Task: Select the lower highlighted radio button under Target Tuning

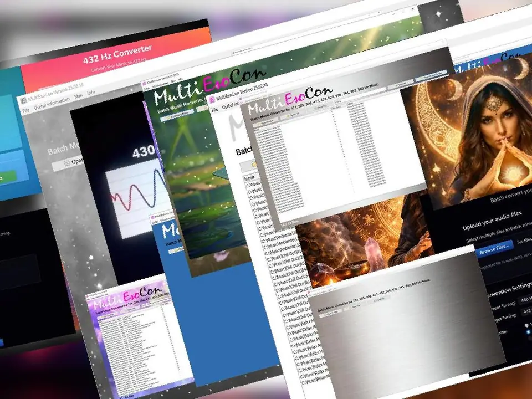Action: coord(528,332)
